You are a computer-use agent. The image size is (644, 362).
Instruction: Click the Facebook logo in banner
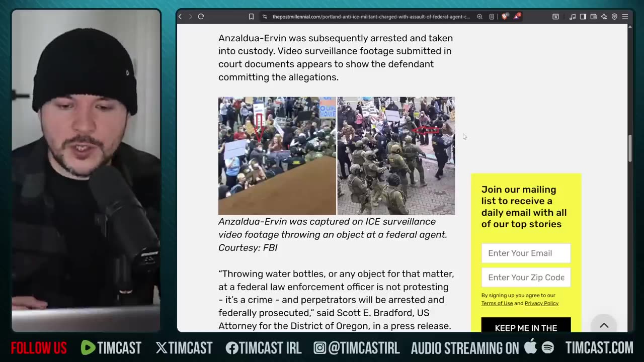click(232, 347)
